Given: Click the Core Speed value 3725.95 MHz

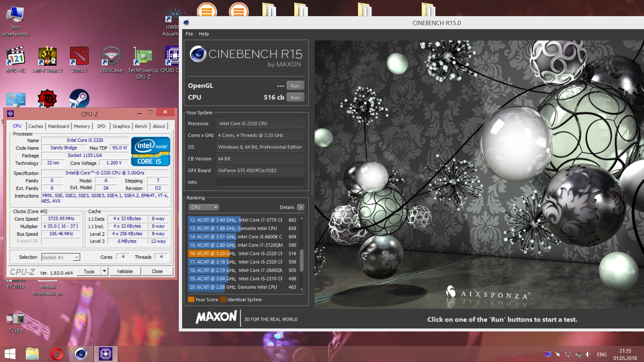Looking at the screenshot, I should [x=61, y=219].
